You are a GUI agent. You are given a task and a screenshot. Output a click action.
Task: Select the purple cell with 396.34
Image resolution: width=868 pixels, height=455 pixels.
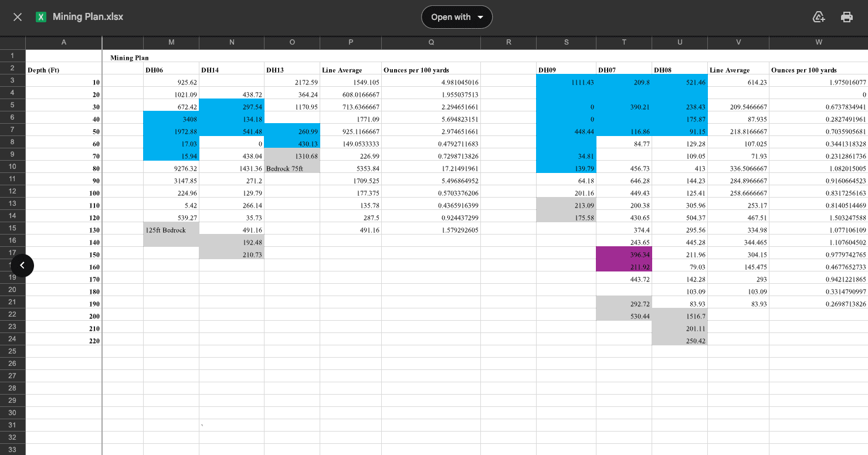623,254
